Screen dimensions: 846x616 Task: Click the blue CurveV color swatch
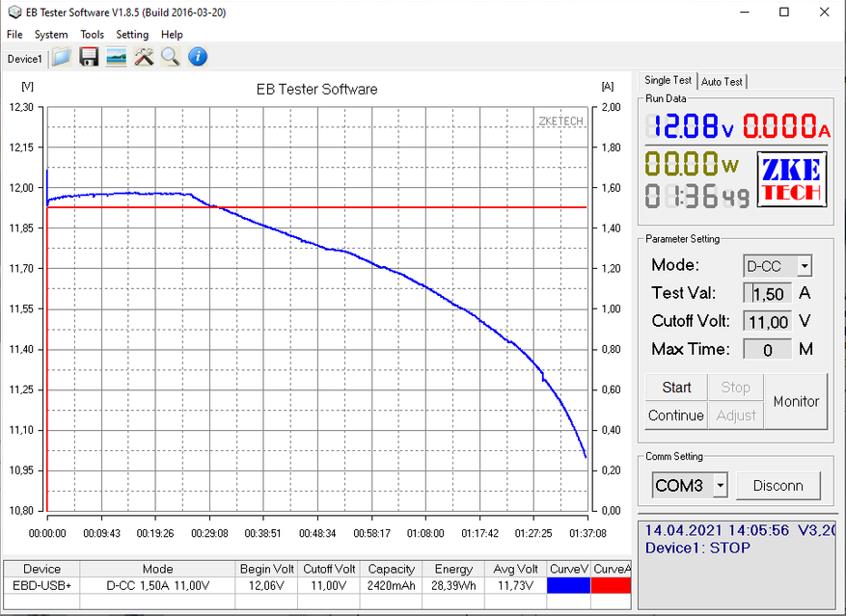click(x=568, y=585)
